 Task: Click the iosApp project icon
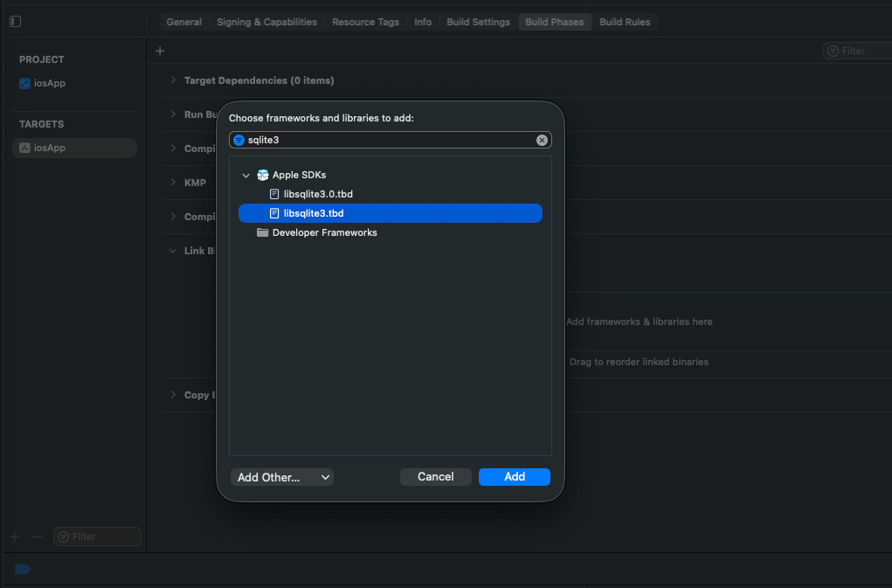[x=25, y=84]
